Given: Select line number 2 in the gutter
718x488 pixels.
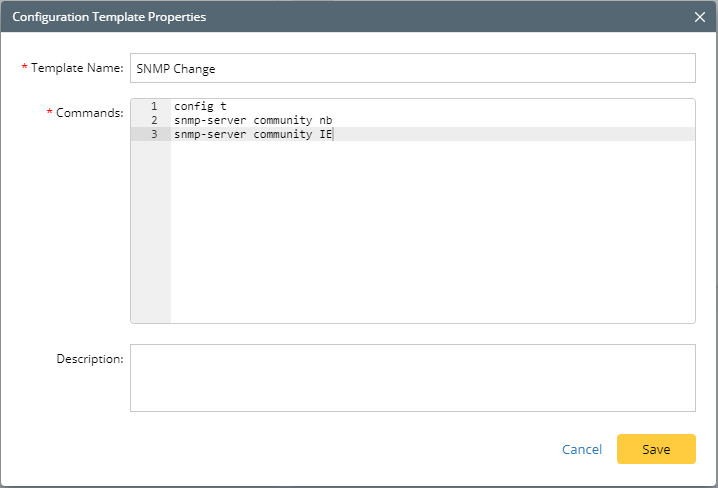Looking at the screenshot, I should [154, 120].
